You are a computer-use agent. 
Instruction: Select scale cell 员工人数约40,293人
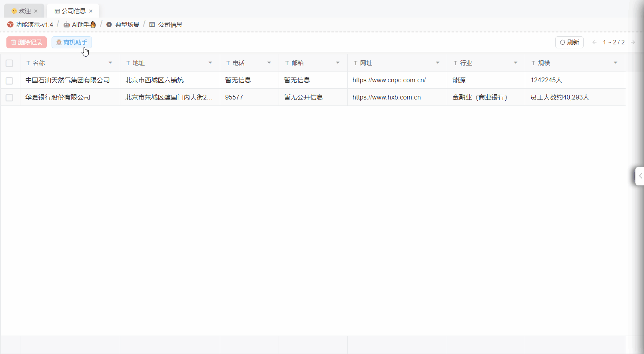[575, 97]
